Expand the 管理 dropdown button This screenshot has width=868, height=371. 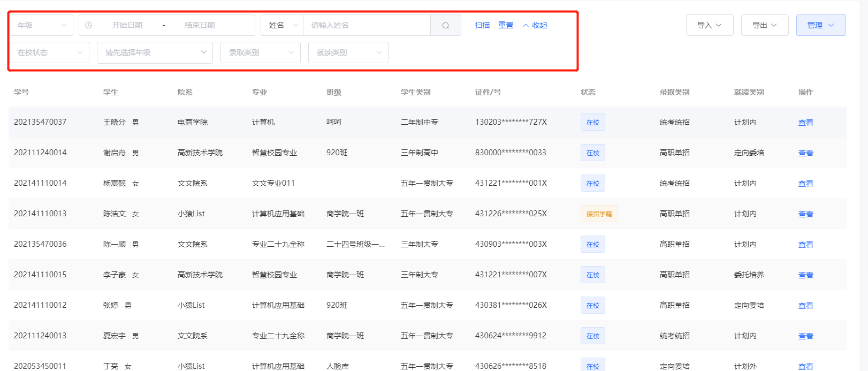(821, 25)
